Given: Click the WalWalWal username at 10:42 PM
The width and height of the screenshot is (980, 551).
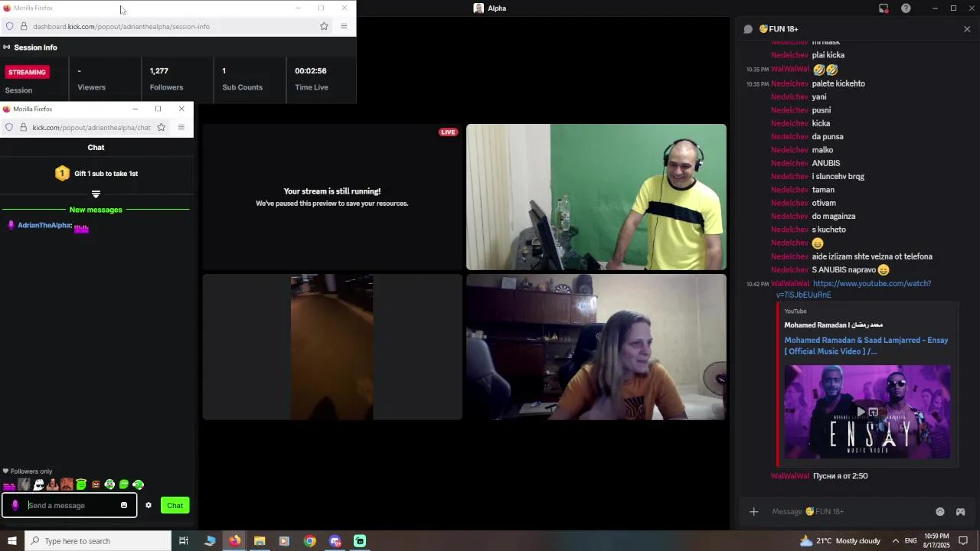Looking at the screenshot, I should (x=789, y=283).
